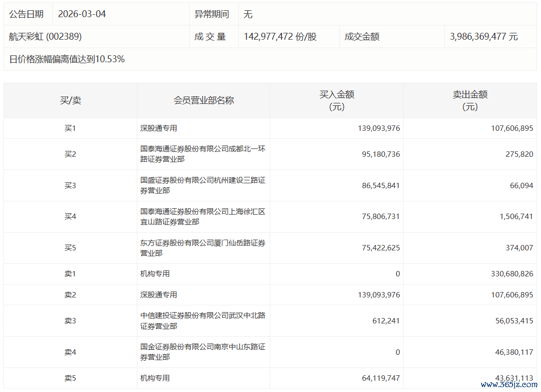Viewport: 541px width, 392px height.
Task: Select buy amount 0 in 卖1 row
Action: pos(398,274)
